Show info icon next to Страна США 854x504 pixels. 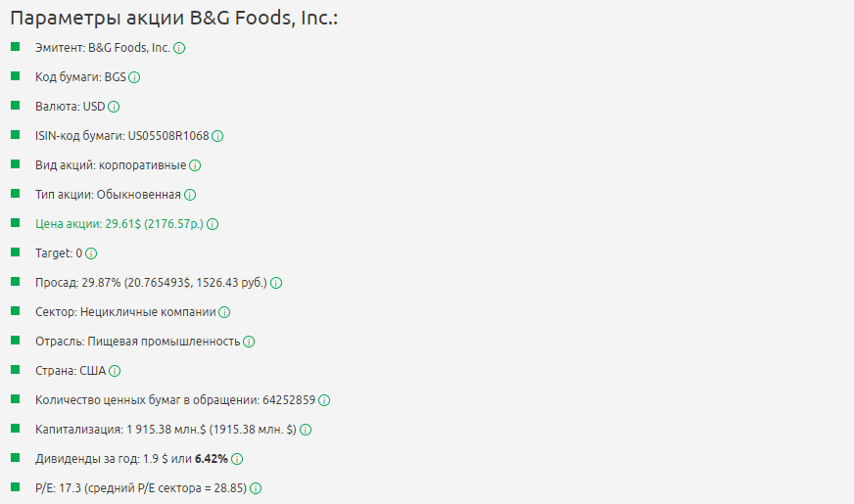(115, 371)
